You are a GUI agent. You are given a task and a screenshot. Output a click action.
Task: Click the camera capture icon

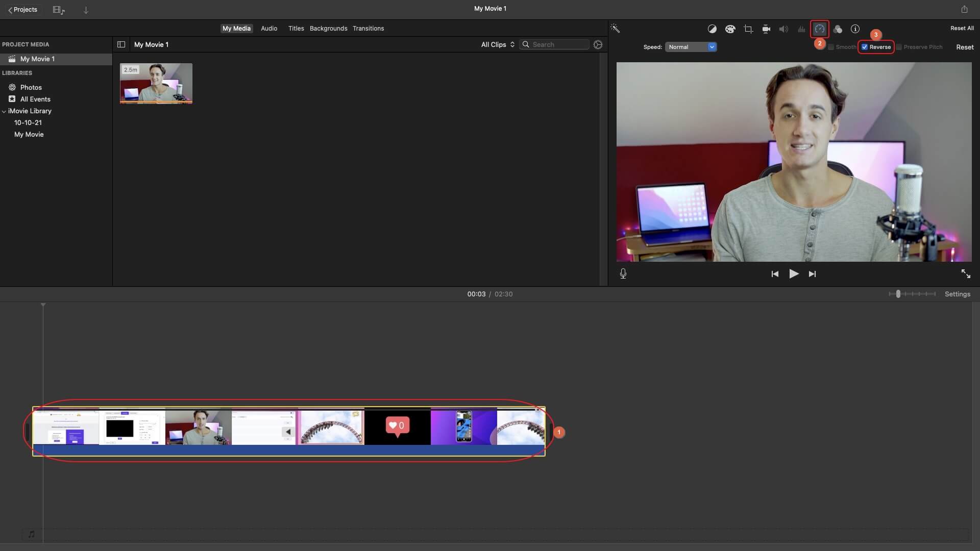coord(766,29)
